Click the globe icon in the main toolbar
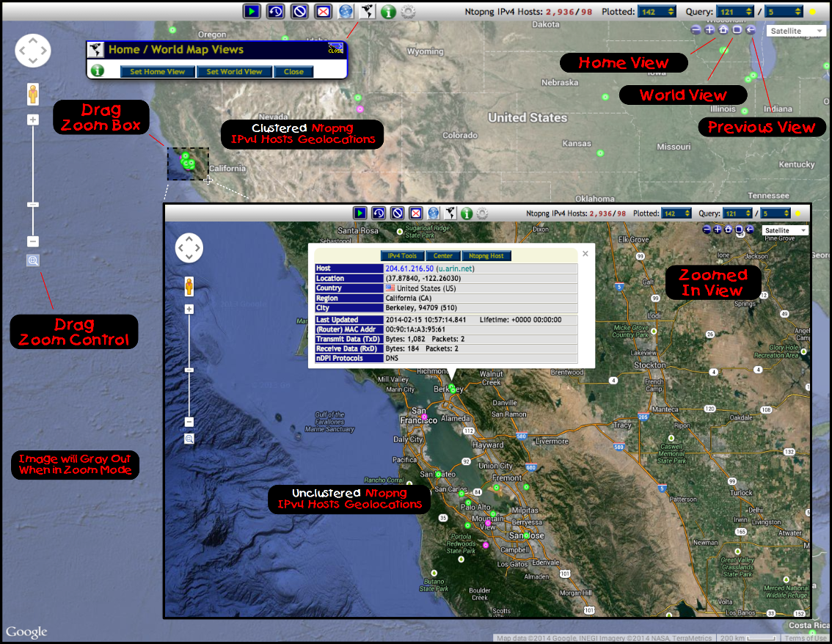The width and height of the screenshot is (832, 644). click(x=346, y=11)
